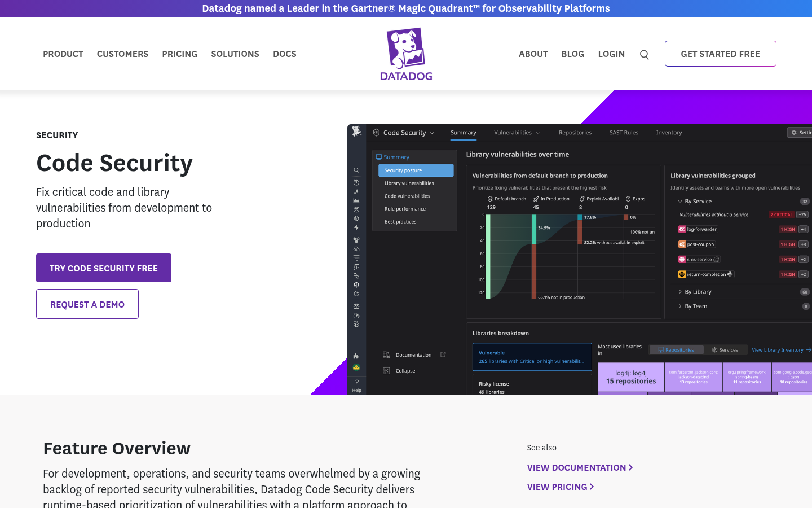The height and width of the screenshot is (508, 812).
Task: Click the log4j 15 repositories tile
Action: pyautogui.click(x=631, y=377)
